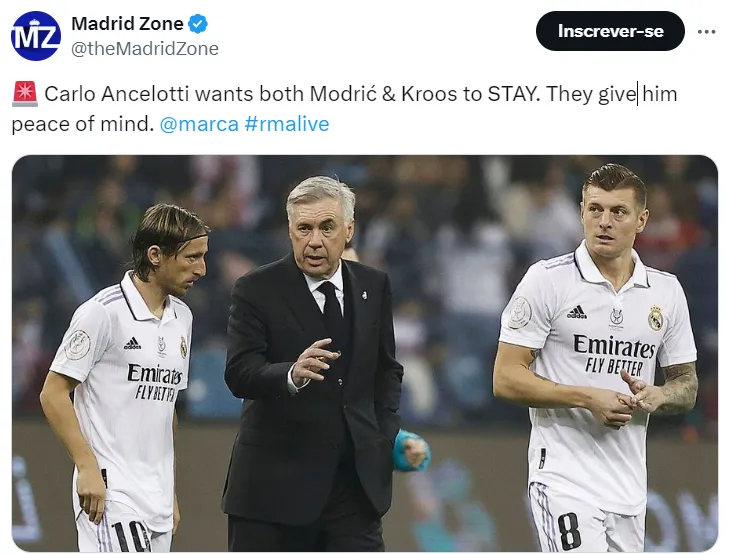This screenshot has height=554, width=731.
Task: Open the #rmalive hashtag link
Action: click(287, 124)
